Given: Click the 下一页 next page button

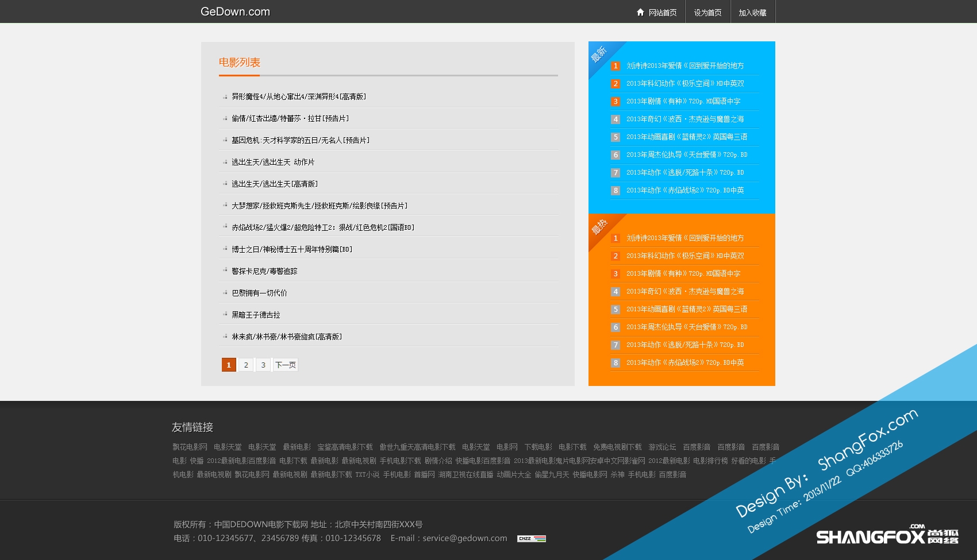Looking at the screenshot, I should [x=286, y=365].
